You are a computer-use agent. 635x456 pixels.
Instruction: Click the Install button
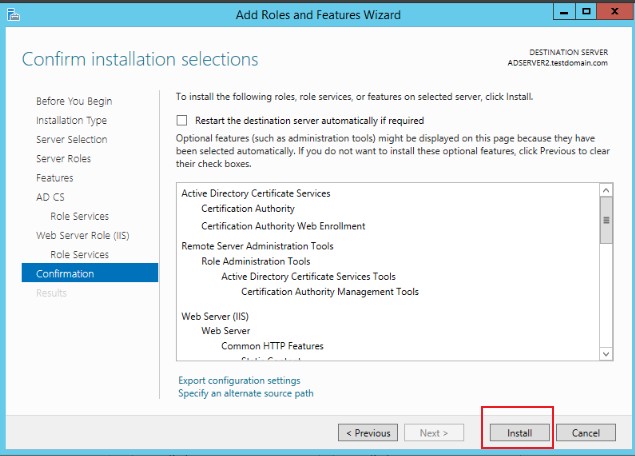[x=520, y=433]
